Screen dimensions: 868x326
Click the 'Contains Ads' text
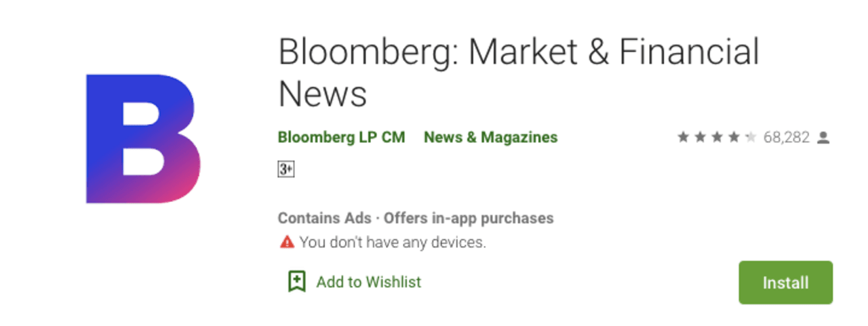[324, 218]
